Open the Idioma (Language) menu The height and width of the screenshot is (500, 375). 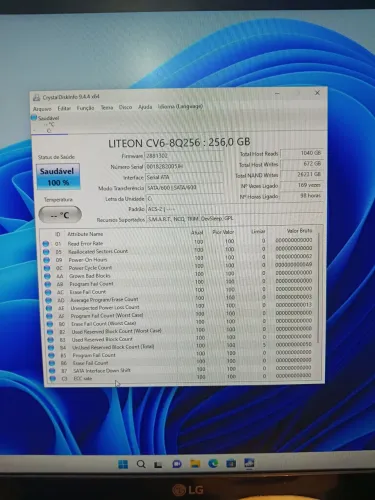point(180,106)
